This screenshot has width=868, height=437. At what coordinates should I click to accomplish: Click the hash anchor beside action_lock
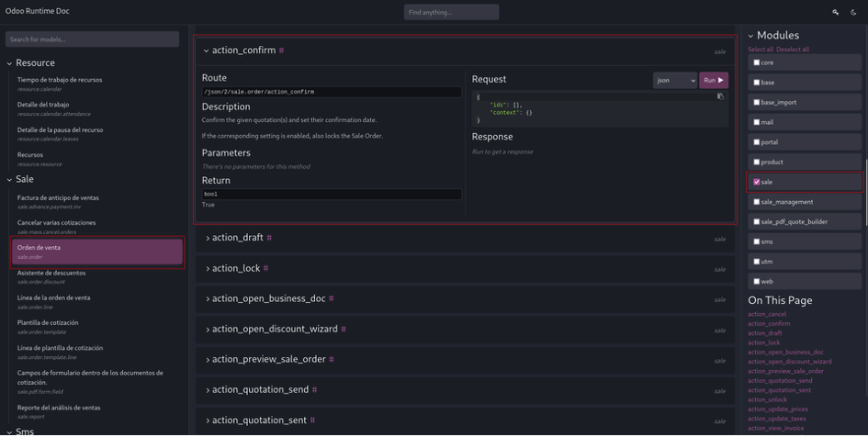pyautogui.click(x=266, y=268)
